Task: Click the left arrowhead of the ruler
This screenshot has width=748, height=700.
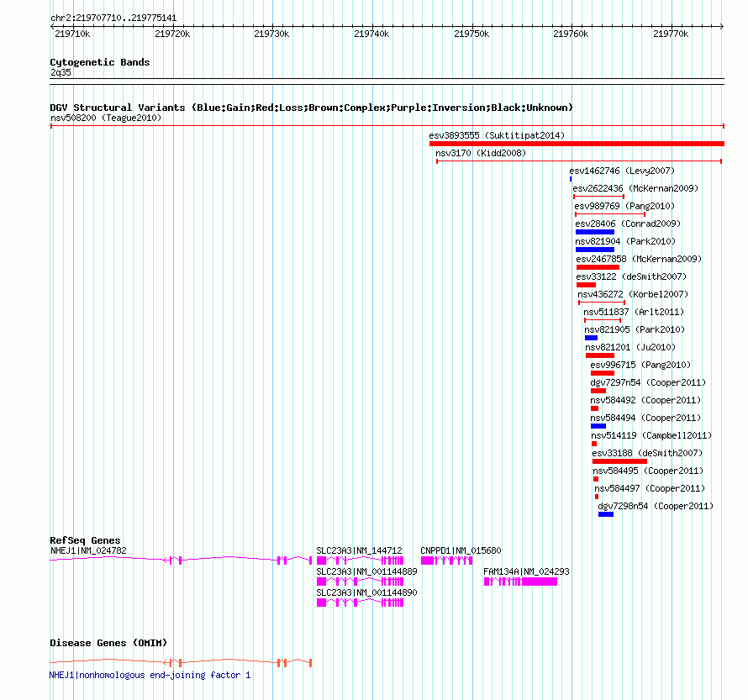Action: click(52, 27)
